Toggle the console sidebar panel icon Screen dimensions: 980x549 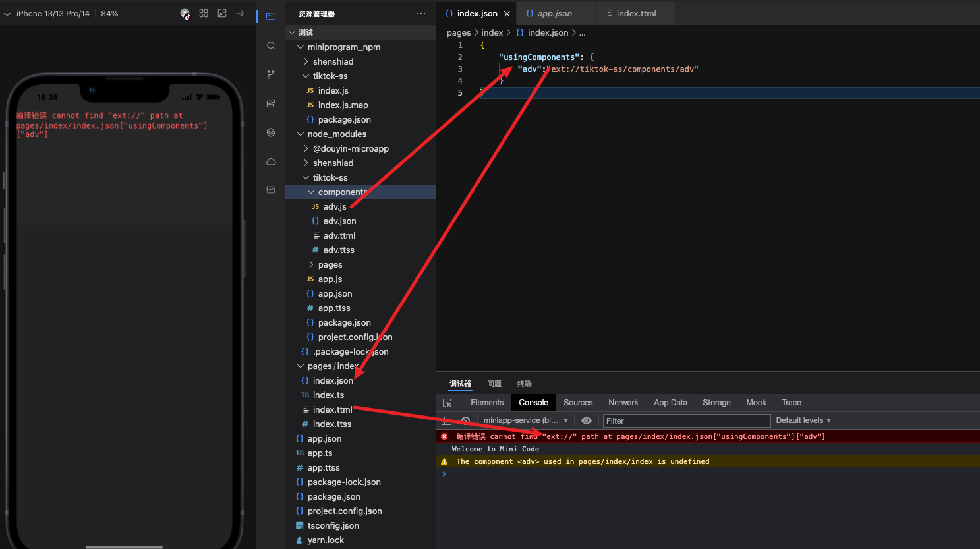(446, 420)
